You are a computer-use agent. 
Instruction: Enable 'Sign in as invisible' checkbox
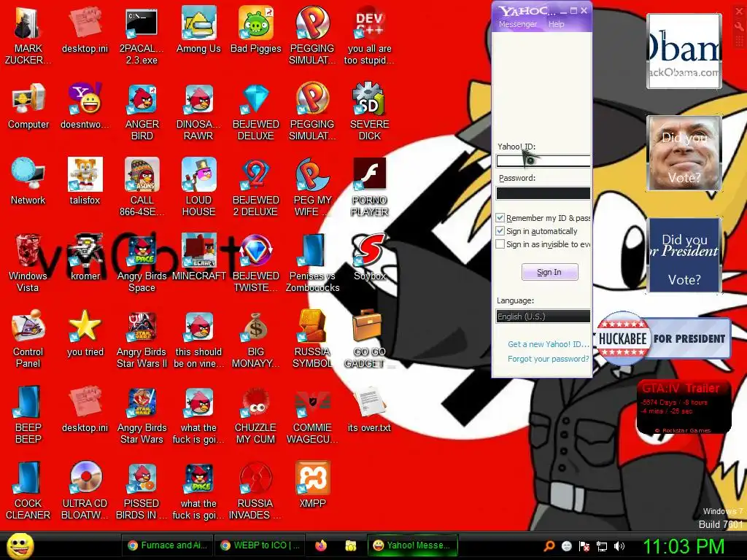500,244
